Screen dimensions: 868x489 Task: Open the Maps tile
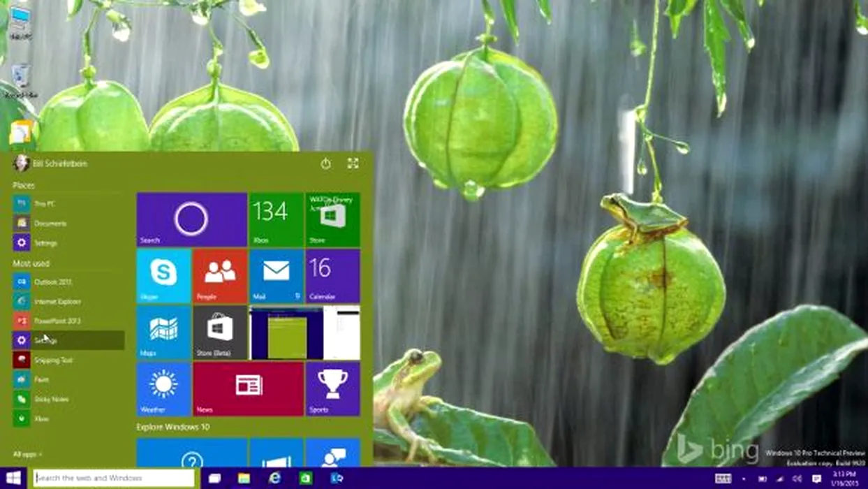pyautogui.click(x=163, y=332)
